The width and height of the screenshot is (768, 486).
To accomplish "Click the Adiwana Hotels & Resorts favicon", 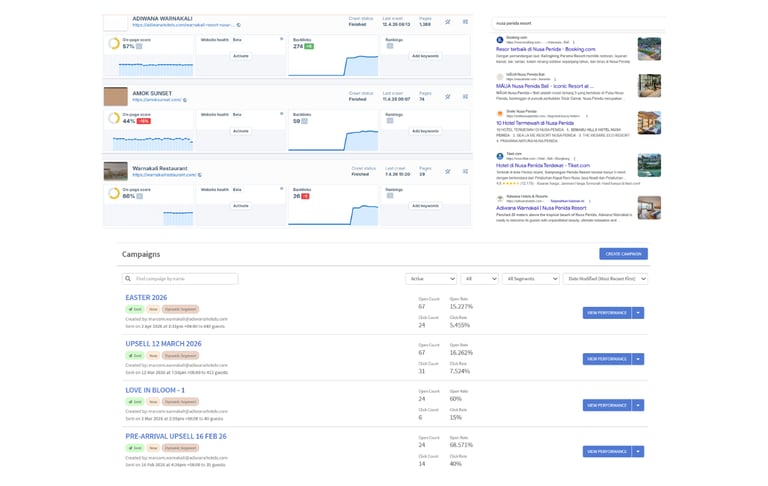I will pos(500,198).
